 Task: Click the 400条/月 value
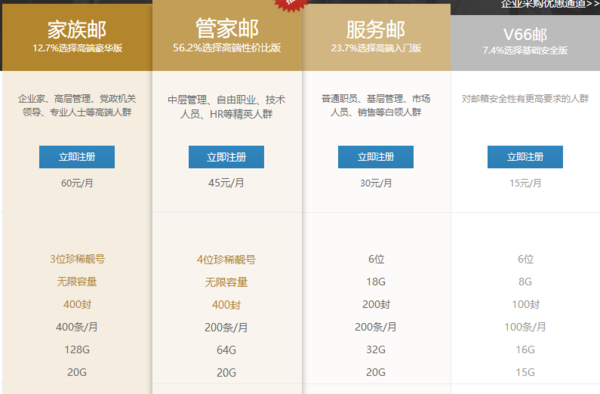[77, 327]
